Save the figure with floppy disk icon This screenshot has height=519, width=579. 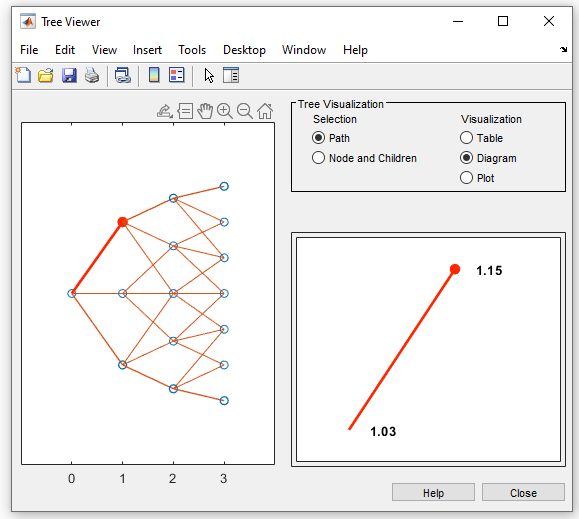69,75
